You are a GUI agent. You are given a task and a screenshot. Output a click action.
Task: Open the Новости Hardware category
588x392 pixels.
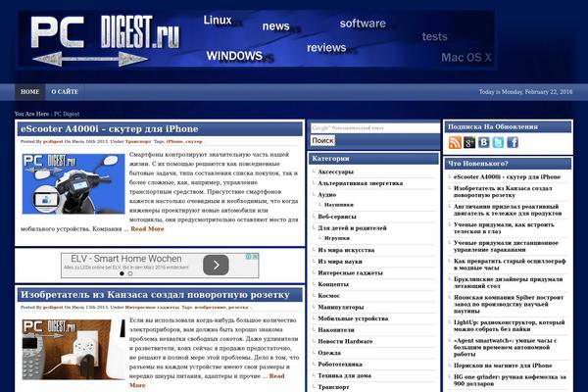point(345,341)
